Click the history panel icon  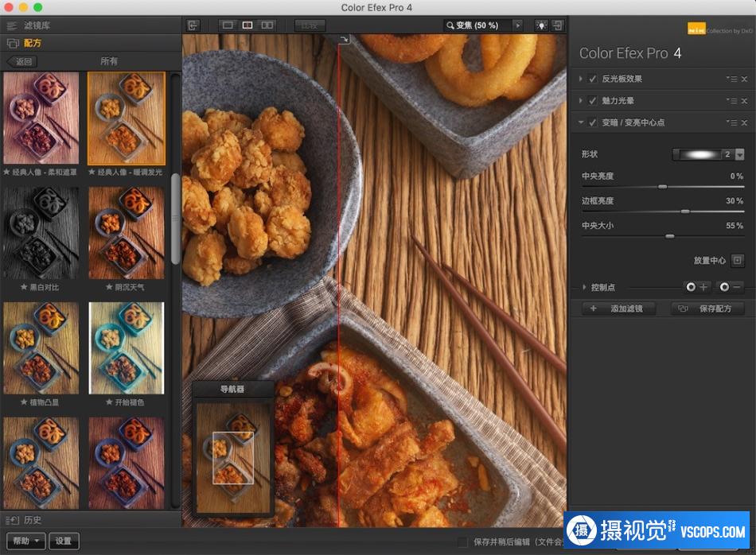click(x=12, y=520)
